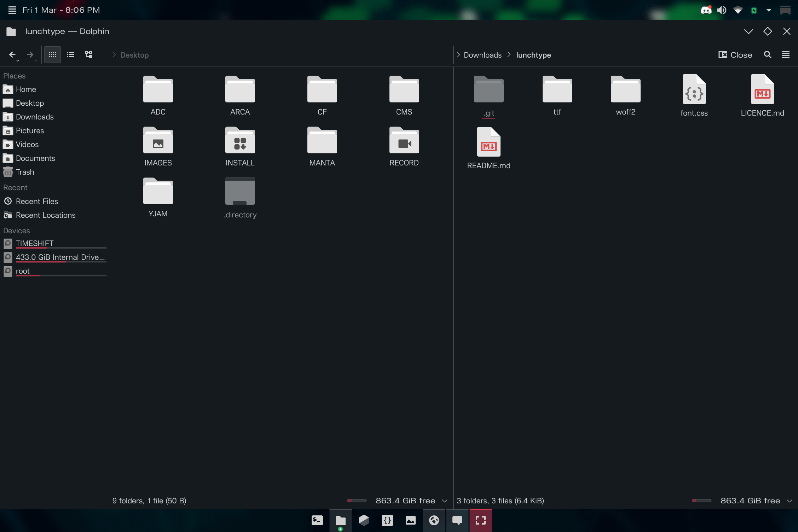Open the system tray expander arrow

[x=769, y=10]
